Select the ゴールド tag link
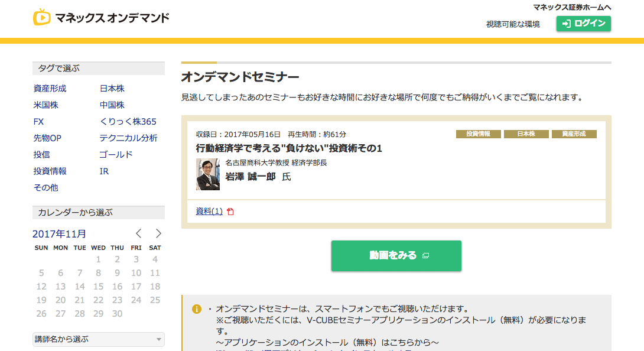Viewport: 644px width, 351px height. 116,155
